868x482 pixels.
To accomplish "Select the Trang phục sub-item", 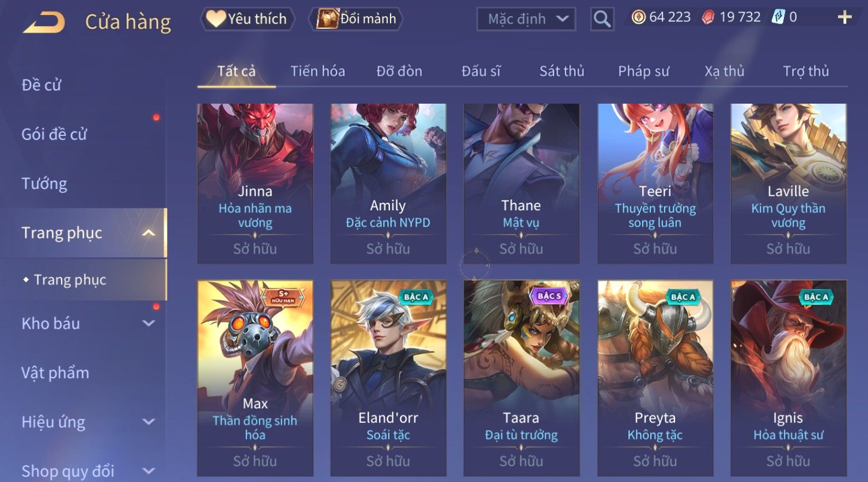I will [70, 280].
